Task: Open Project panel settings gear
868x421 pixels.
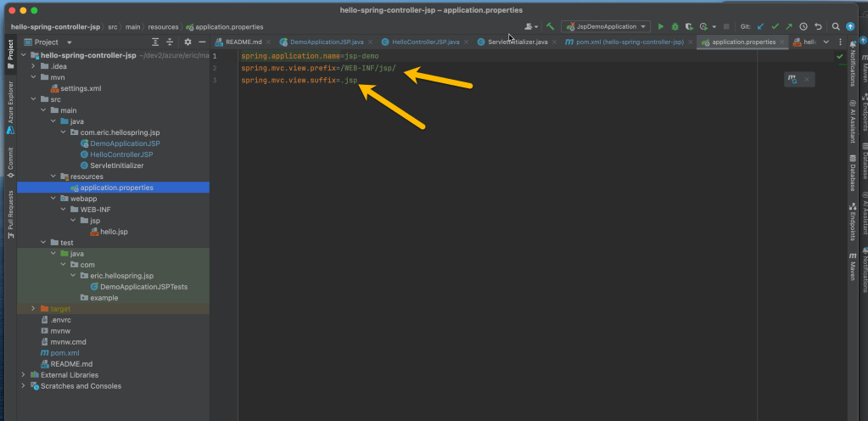Action: (x=188, y=42)
